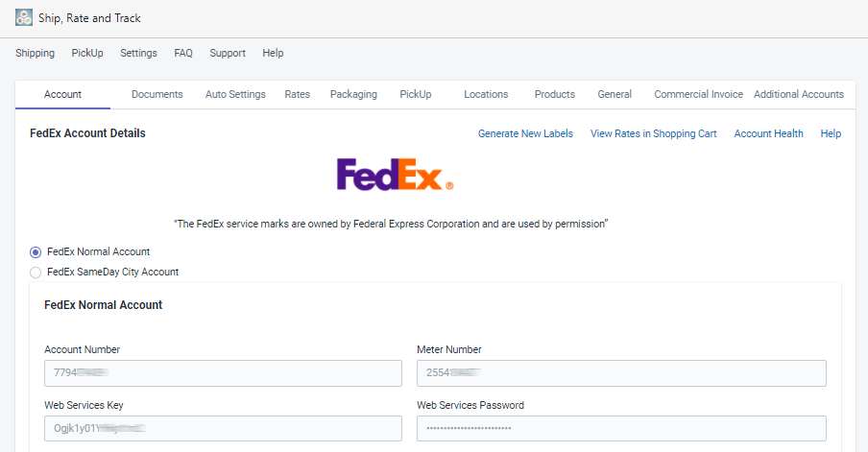Open the Settings menu

click(x=138, y=53)
